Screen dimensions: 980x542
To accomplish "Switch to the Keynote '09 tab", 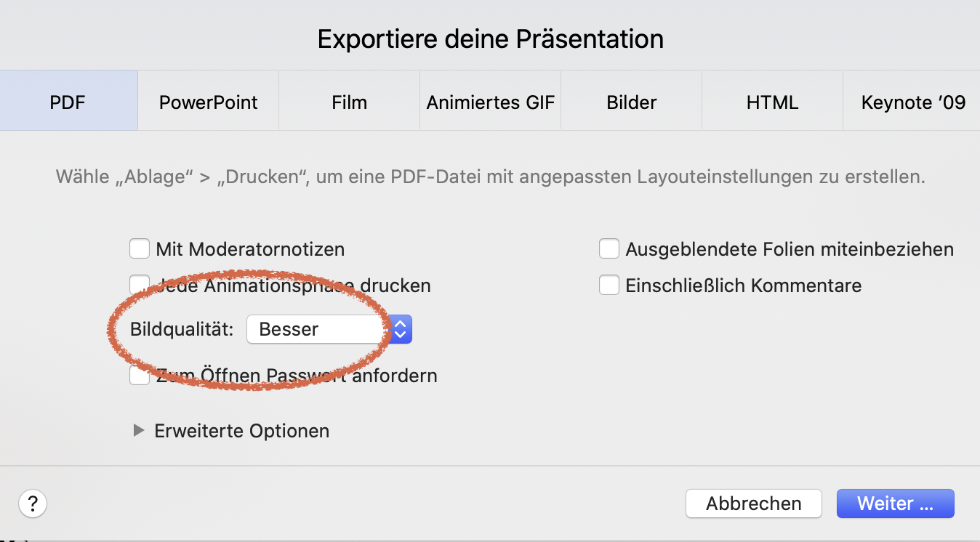I will (x=912, y=102).
